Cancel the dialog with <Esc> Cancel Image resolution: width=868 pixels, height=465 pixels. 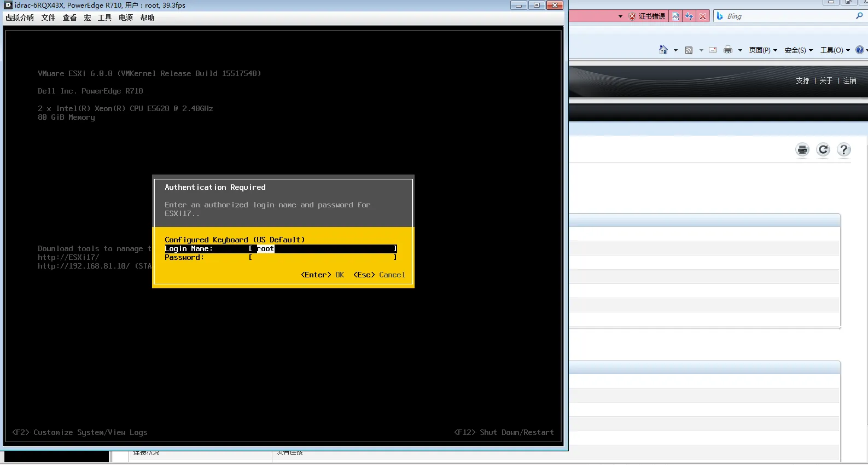click(x=379, y=275)
